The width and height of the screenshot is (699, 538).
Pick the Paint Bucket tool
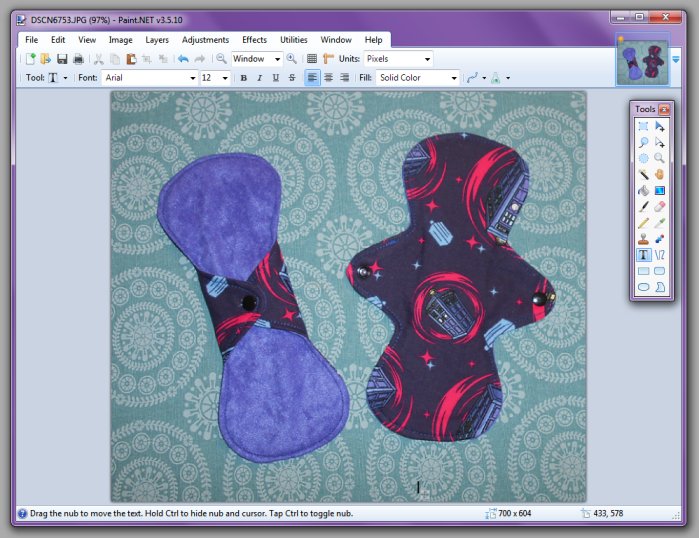643,191
